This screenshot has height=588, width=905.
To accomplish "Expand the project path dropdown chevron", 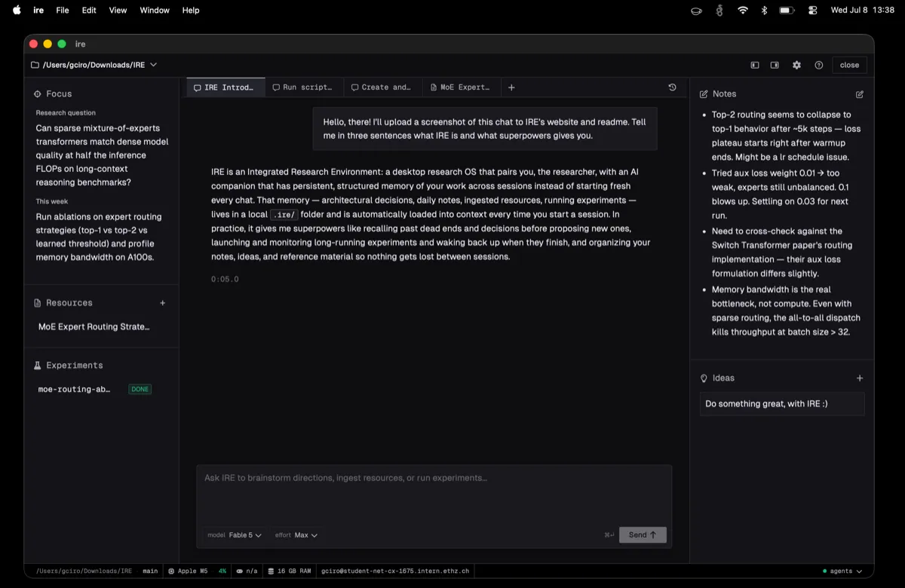I will (154, 65).
